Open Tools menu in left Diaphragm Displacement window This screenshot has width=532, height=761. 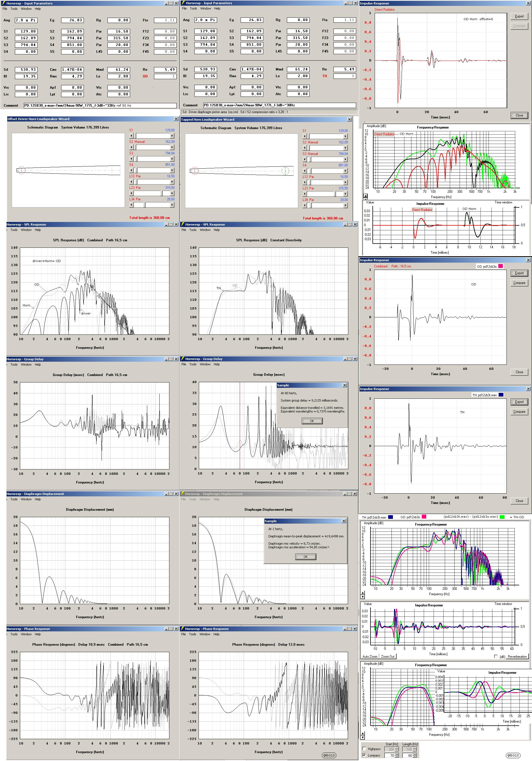pyautogui.click(x=14, y=499)
